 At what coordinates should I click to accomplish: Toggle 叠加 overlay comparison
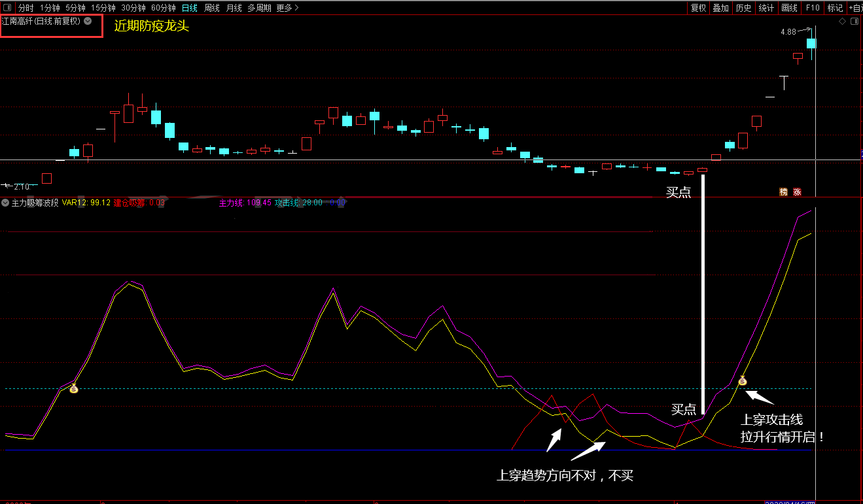721,8
